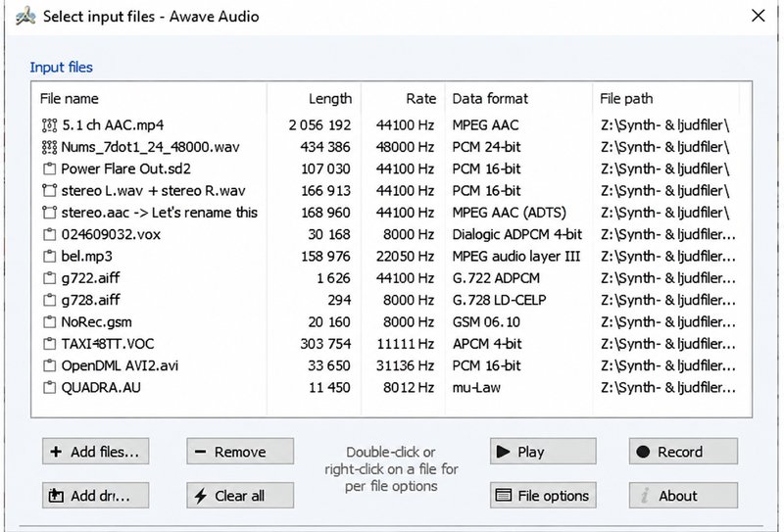Click the file icon next to TAXI48TT.VOC

pyautogui.click(x=49, y=344)
